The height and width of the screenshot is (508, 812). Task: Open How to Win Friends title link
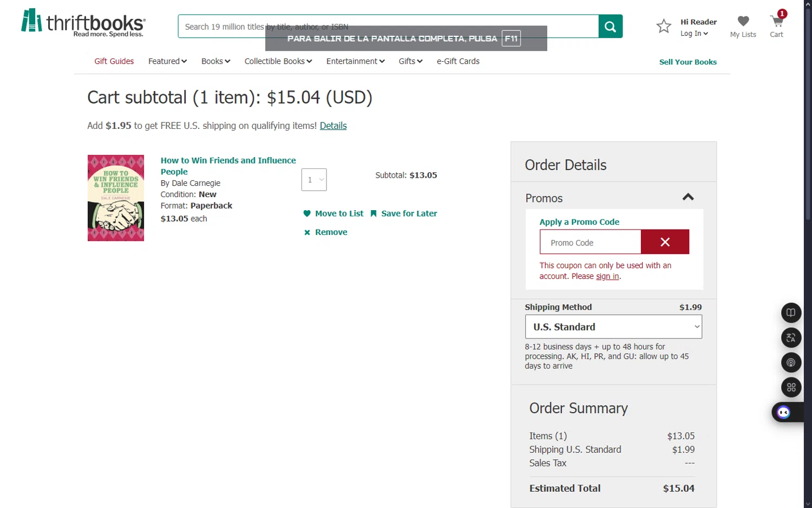coord(228,166)
